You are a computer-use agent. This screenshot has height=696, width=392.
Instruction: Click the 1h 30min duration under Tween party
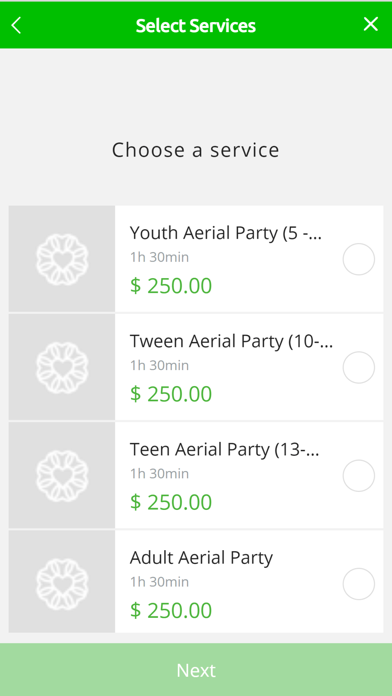pyautogui.click(x=159, y=365)
